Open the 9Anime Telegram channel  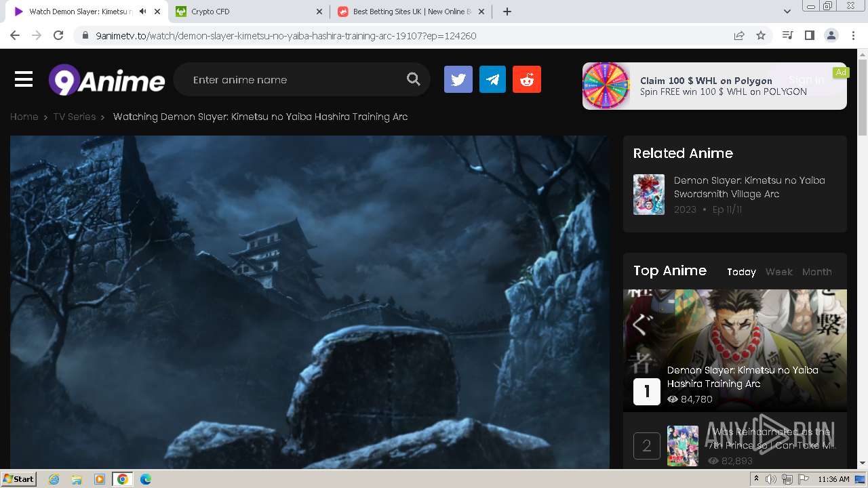(492, 80)
